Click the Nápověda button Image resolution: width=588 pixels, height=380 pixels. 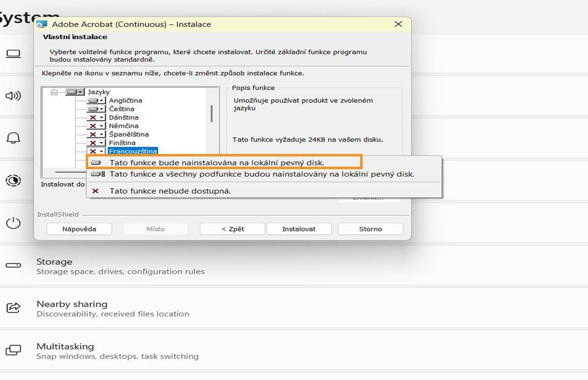79,229
